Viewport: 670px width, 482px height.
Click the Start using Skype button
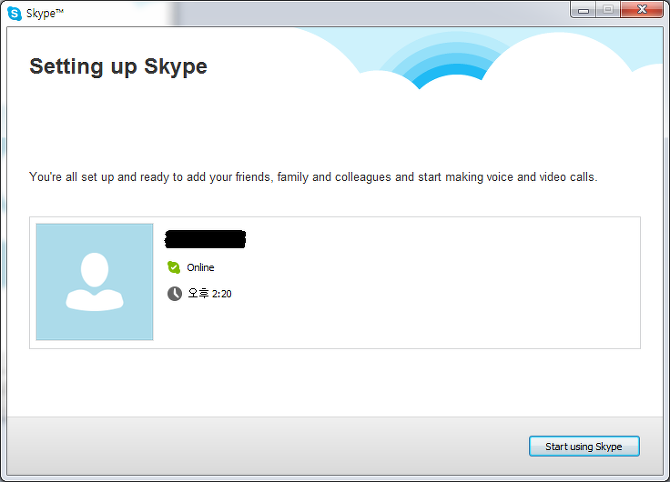point(584,446)
